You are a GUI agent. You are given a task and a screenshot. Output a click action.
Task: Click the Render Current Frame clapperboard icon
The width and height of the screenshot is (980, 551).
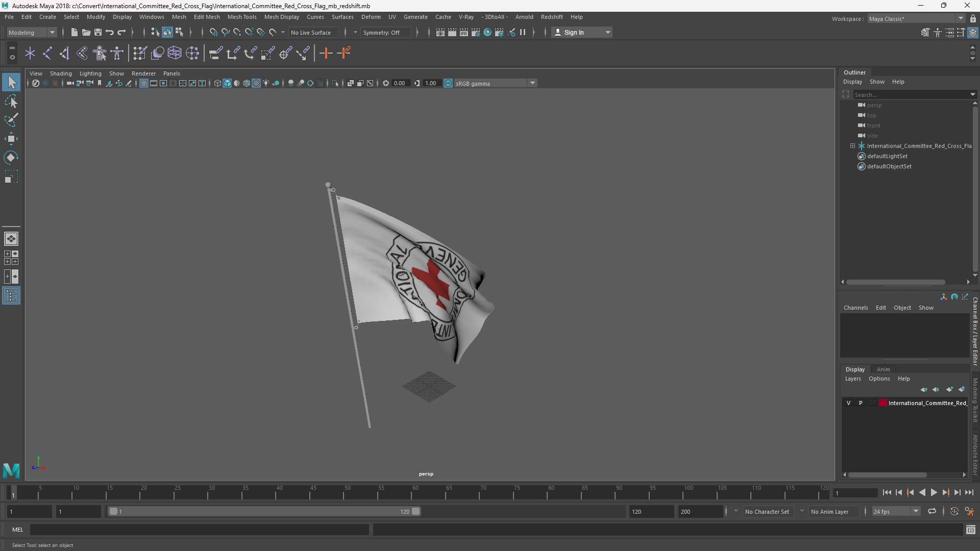tap(452, 32)
